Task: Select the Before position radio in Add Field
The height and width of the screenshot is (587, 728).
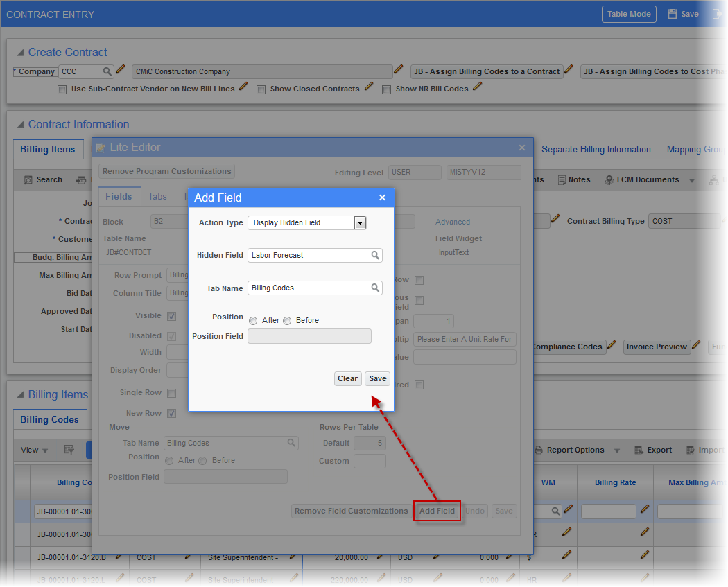Action: (287, 321)
